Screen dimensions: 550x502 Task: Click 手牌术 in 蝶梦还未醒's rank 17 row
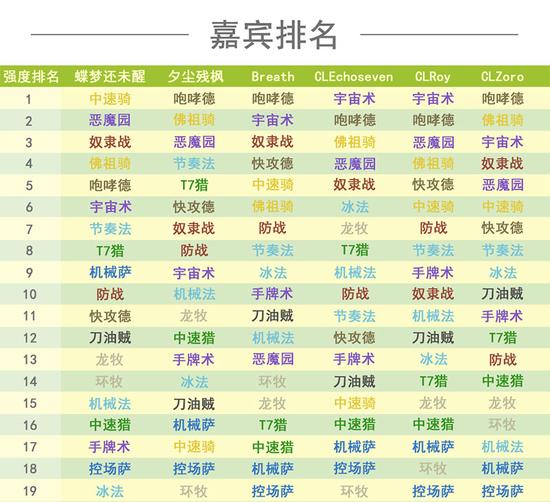tap(110, 447)
